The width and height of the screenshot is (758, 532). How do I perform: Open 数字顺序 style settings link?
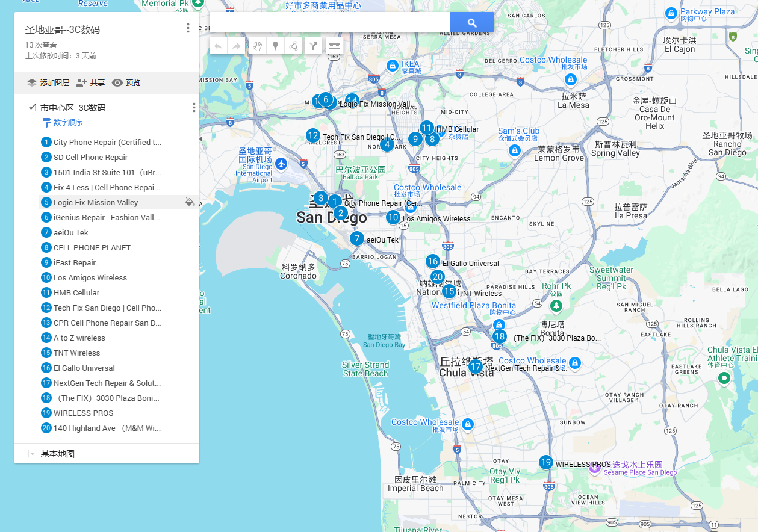(67, 123)
